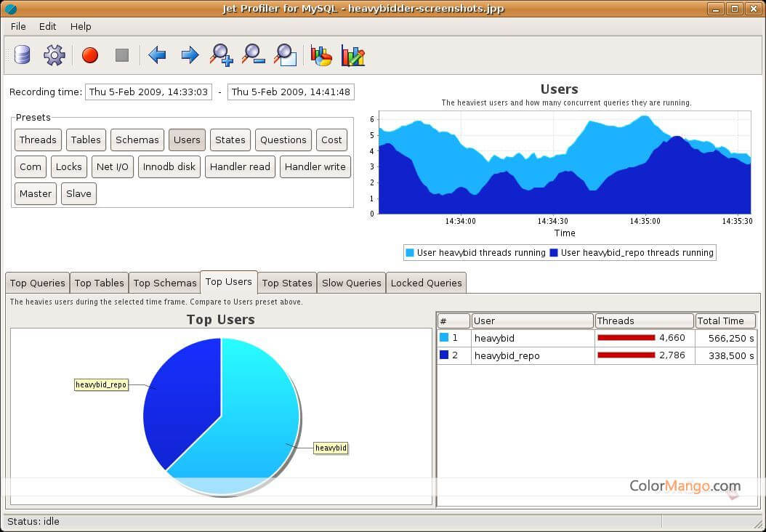
Task: Click the recording start time field
Action: (148, 92)
